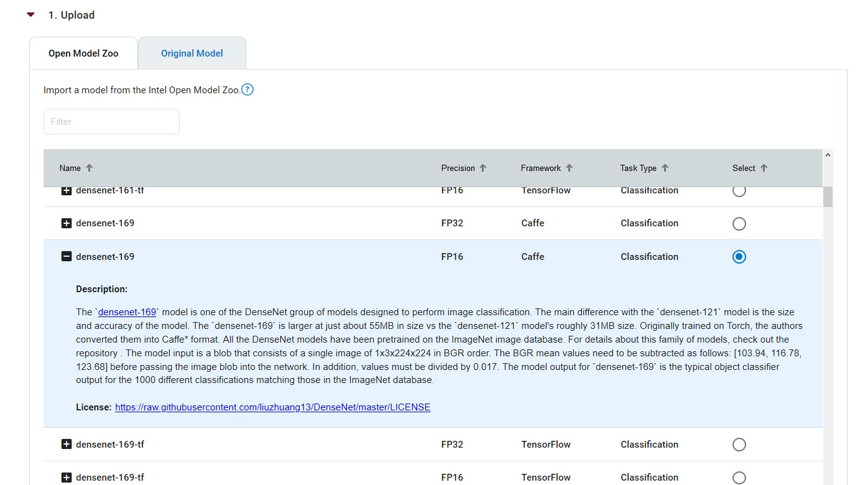This screenshot has width=868, height=485.
Task: Open the DenseNet license URL
Action: point(272,407)
